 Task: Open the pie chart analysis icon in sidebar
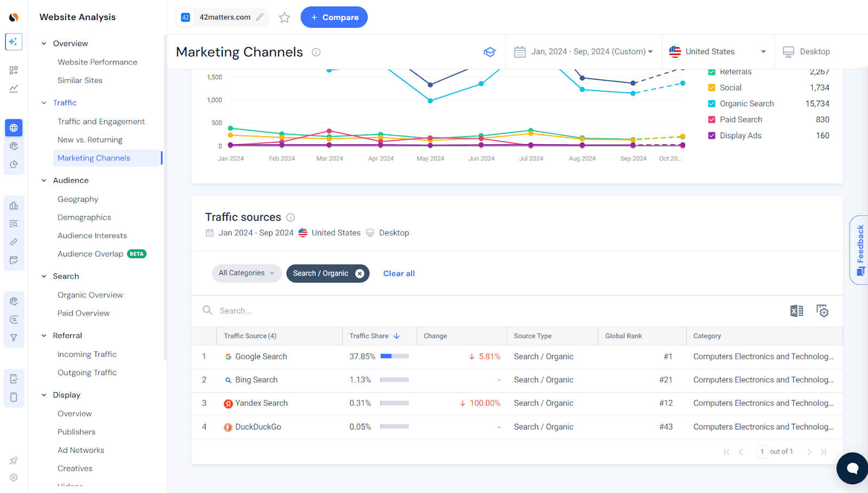pos(14,164)
